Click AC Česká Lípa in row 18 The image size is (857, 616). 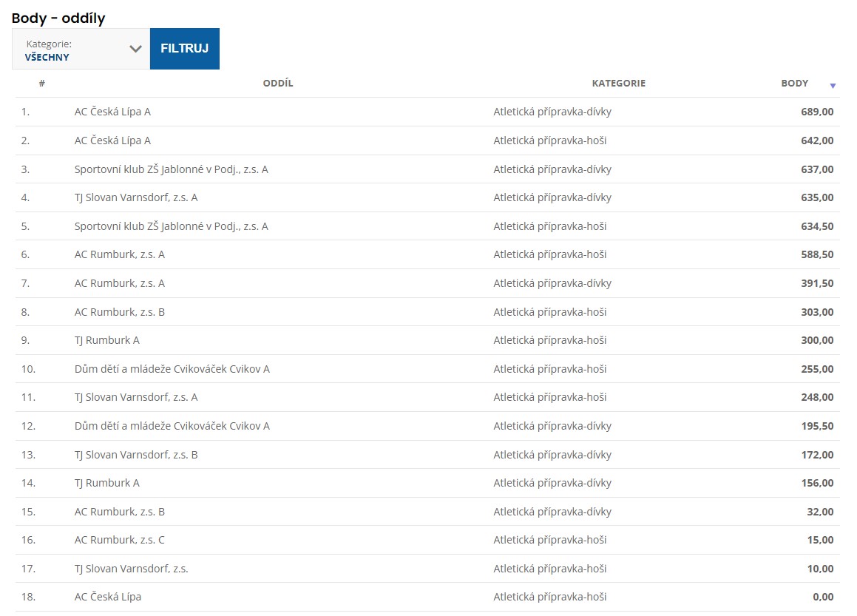click(108, 597)
